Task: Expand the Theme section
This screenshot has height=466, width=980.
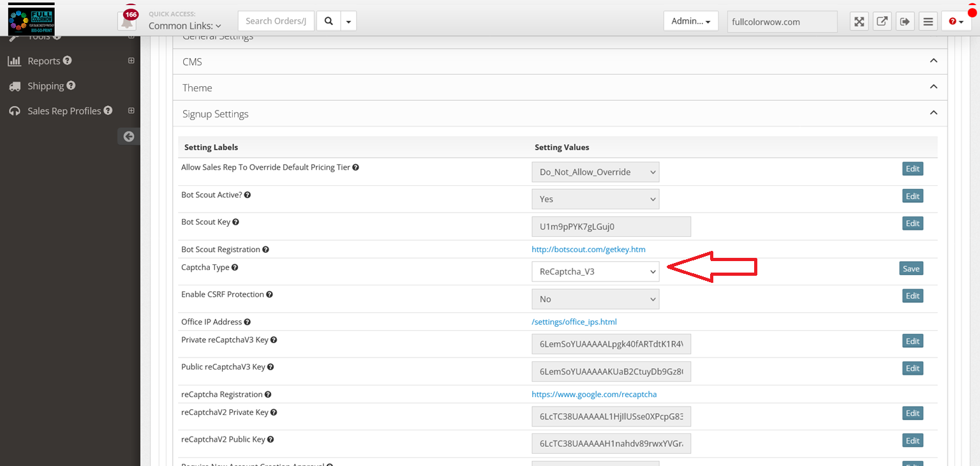Action: [x=933, y=87]
